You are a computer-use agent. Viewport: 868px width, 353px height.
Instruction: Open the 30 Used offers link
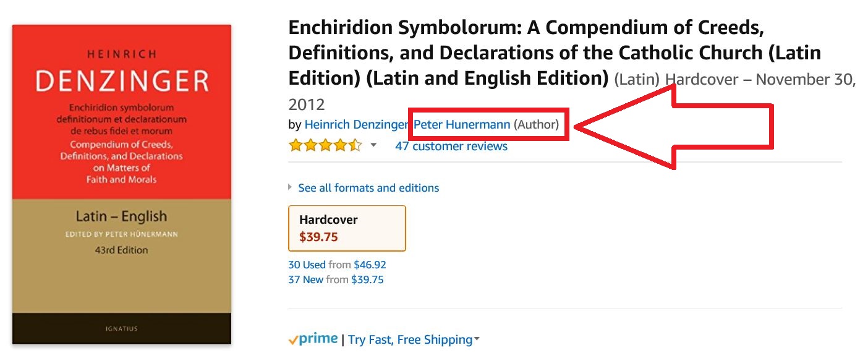coord(307,265)
